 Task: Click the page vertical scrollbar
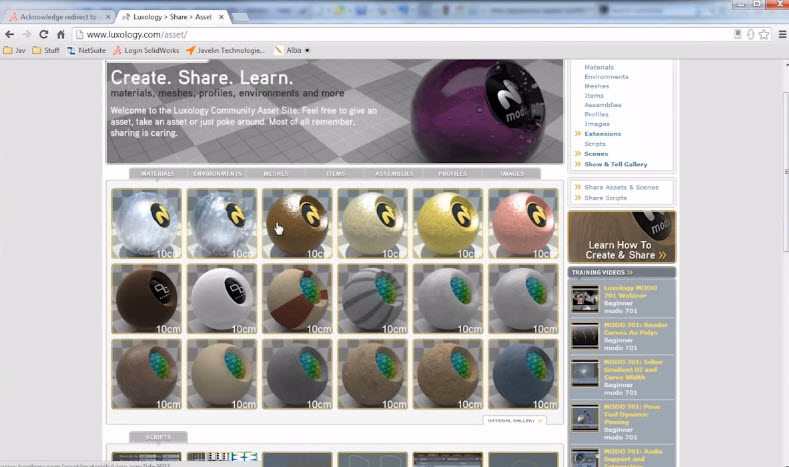pyautogui.click(x=786, y=171)
